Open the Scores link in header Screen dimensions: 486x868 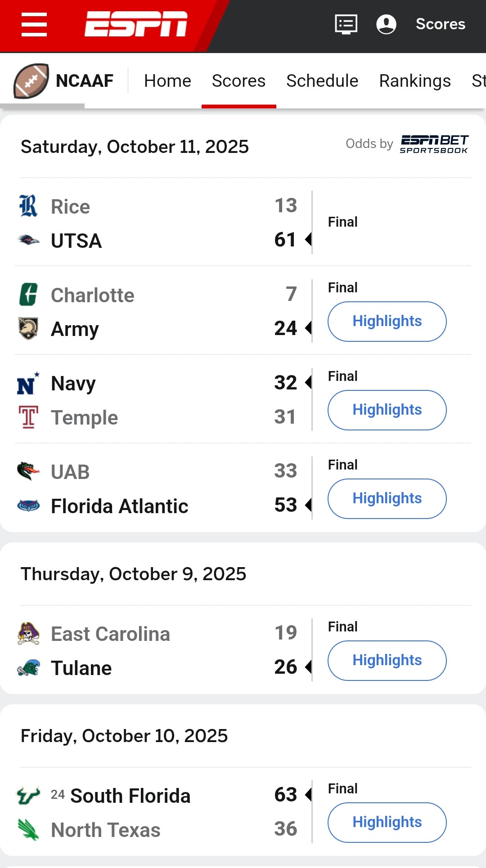tap(440, 24)
